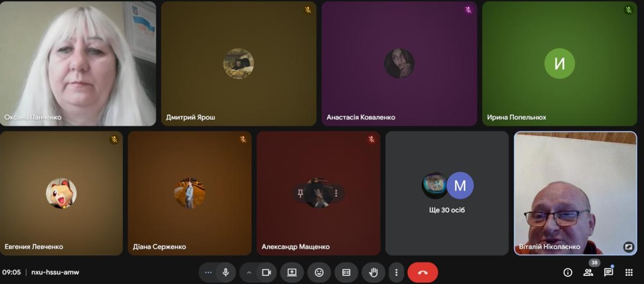Toggle the microphone button
Viewport: 644px width, 284px height.
(x=226, y=272)
